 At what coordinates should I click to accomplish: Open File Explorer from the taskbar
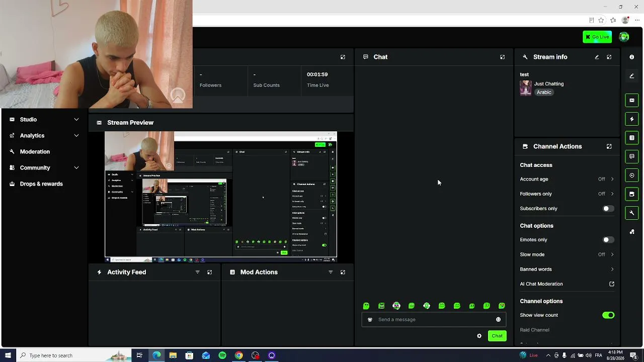click(x=173, y=355)
